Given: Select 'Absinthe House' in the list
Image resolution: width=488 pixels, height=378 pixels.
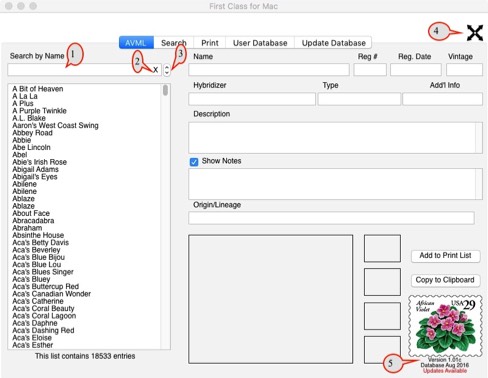Looking at the screenshot, I should [38, 235].
